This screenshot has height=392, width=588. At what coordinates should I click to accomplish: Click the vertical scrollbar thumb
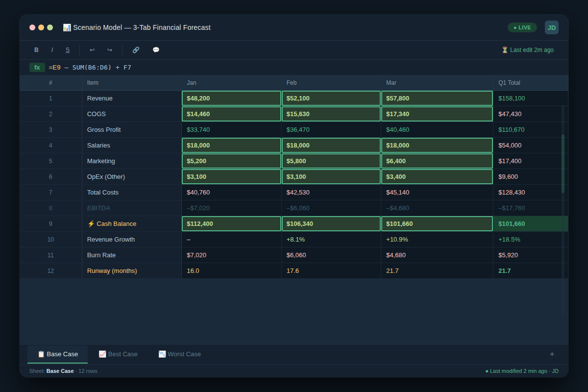(x=563, y=163)
